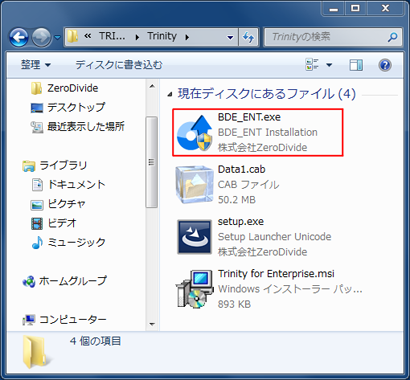Click the 893 KB size text
This screenshot has width=410, height=380.
click(234, 304)
